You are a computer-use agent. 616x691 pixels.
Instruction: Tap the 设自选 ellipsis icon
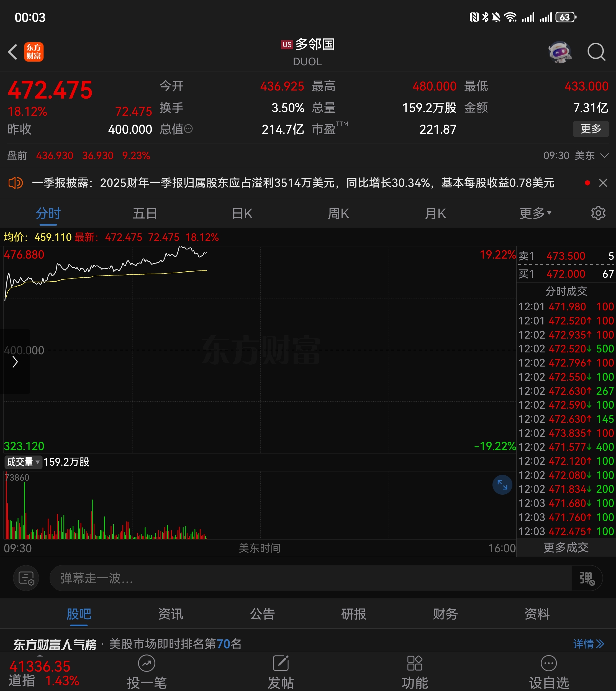click(x=549, y=664)
